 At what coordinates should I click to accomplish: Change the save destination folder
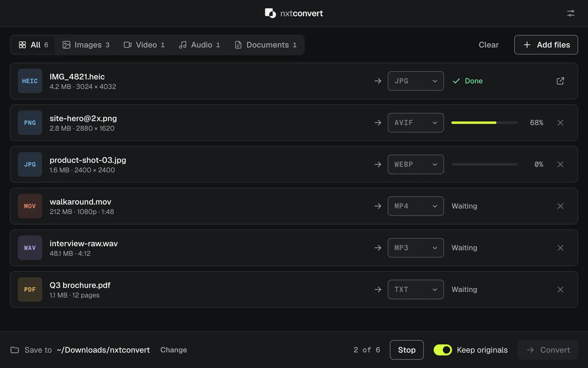coord(173,350)
